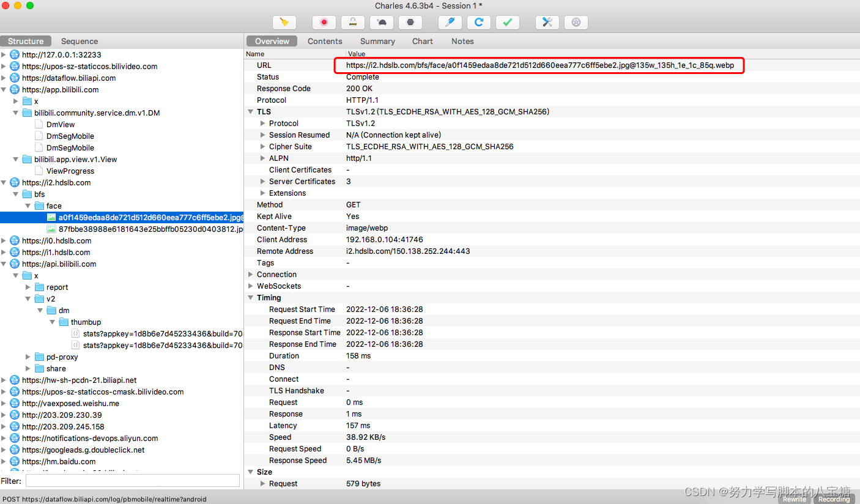Open proxy settings with the gear icon
Image resolution: width=860 pixels, height=504 pixels.
click(x=576, y=22)
